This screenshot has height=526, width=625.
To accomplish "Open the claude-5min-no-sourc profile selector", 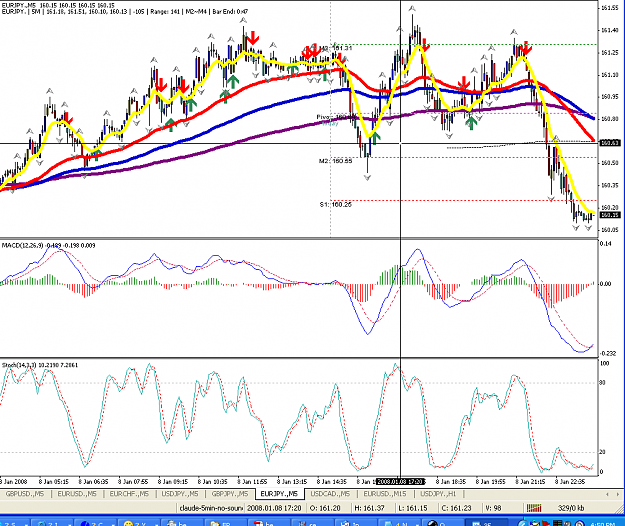I will [x=210, y=508].
